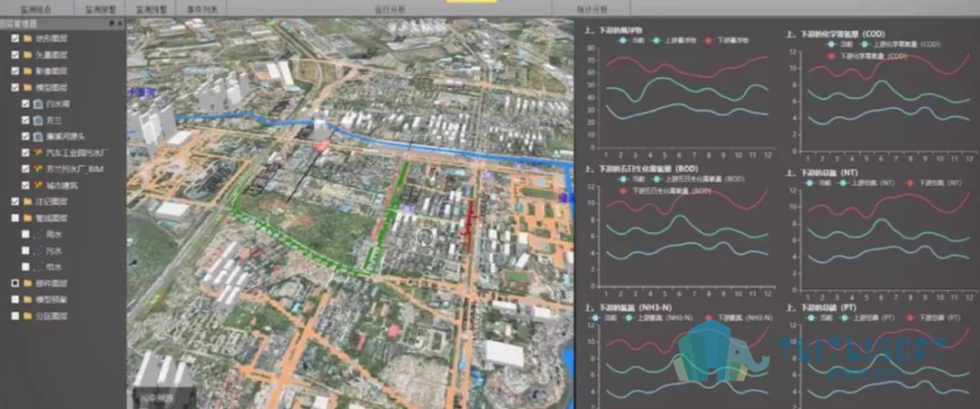Click the pipeline icon beside 雨水
The height and width of the screenshot is (409, 980).
[x=37, y=234]
